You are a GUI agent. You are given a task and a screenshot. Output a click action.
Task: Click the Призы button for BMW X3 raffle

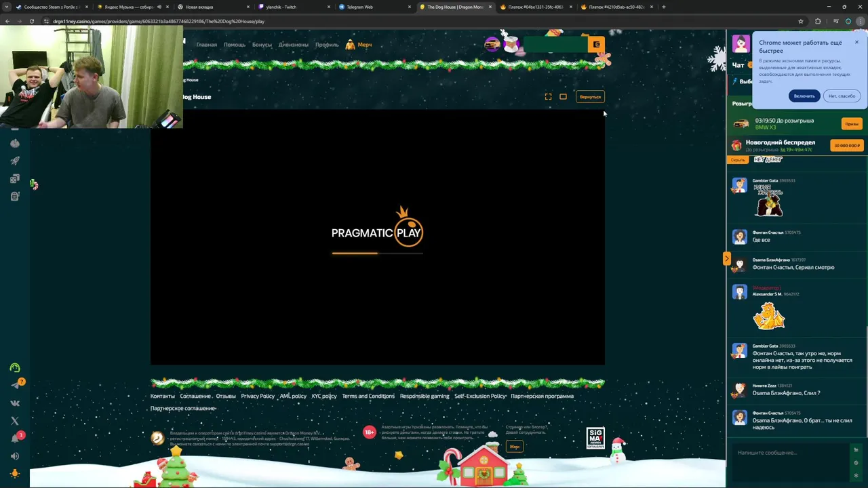click(x=852, y=124)
